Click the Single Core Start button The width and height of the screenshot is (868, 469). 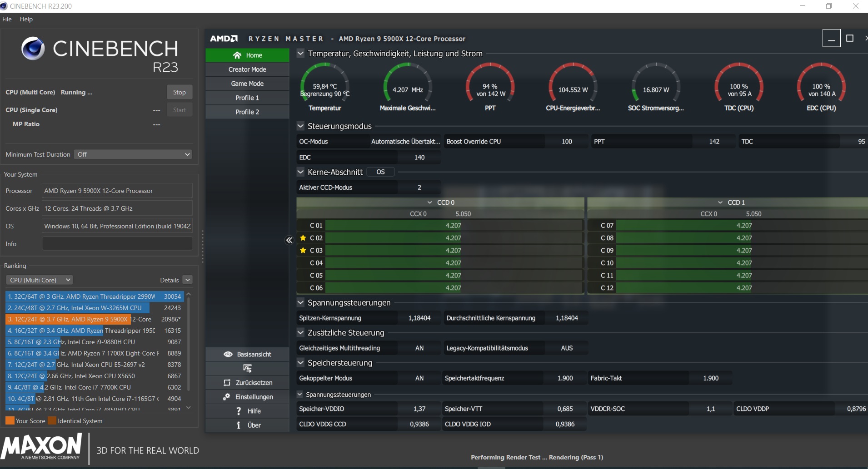(x=180, y=110)
